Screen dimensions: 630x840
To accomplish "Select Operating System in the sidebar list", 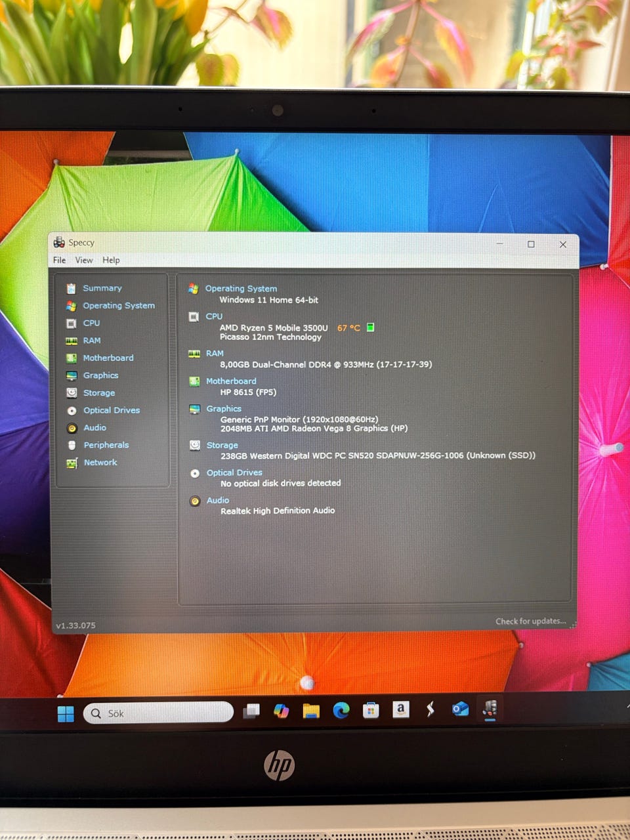I will tap(119, 306).
